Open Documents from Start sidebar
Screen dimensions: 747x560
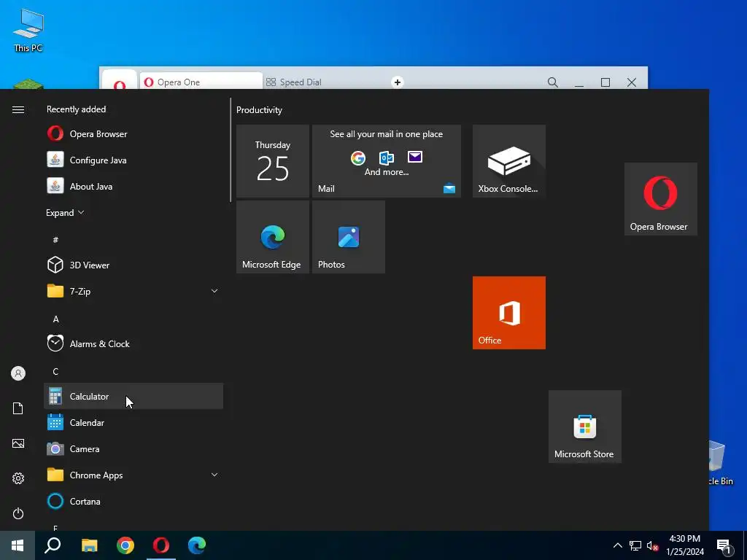(x=18, y=408)
